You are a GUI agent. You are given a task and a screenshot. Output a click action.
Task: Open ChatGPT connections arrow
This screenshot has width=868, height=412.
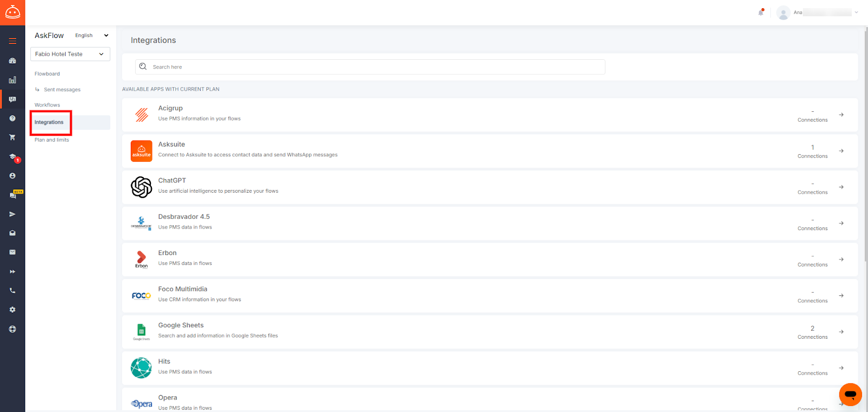(x=841, y=187)
